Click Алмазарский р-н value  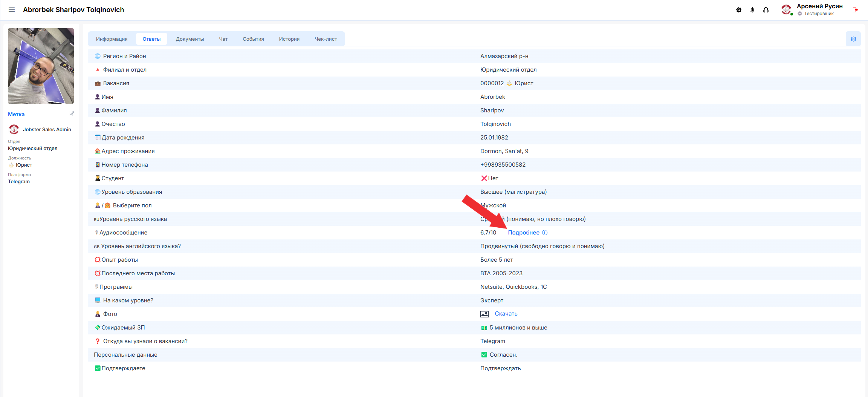point(504,56)
